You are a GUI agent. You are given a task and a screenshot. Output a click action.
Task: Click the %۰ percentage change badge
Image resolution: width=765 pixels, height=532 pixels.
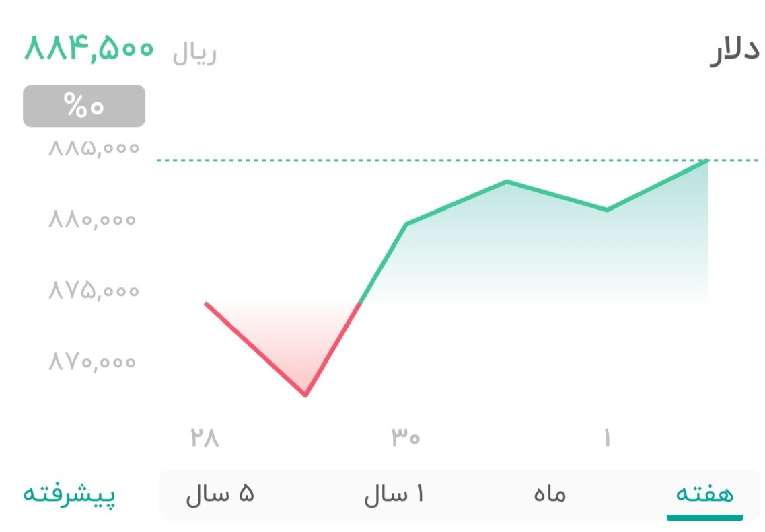83,106
